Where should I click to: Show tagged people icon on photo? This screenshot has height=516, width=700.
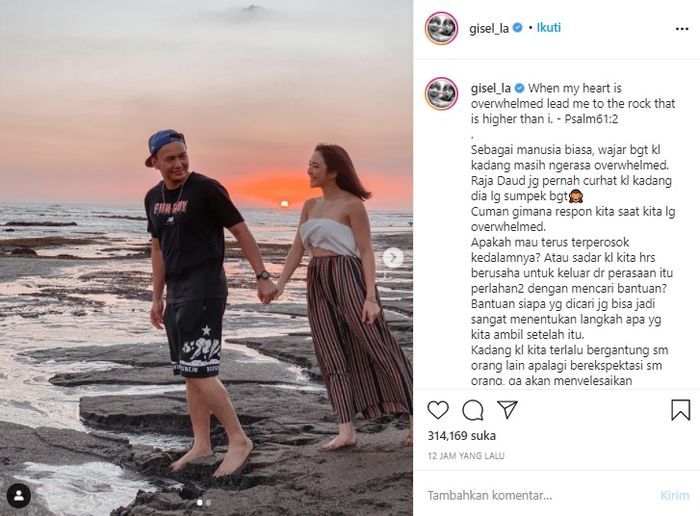(x=19, y=495)
